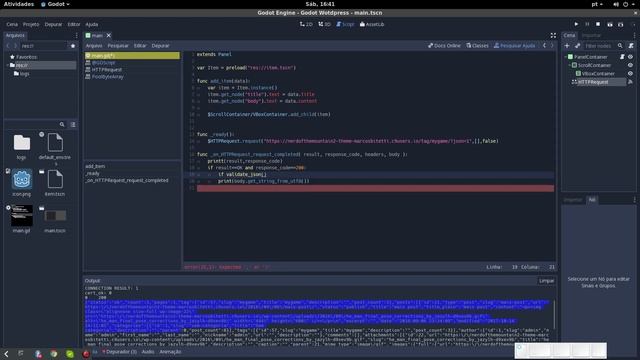Open the Projeto menu
Viewport: 640px width, 360px height.
click(x=31, y=24)
